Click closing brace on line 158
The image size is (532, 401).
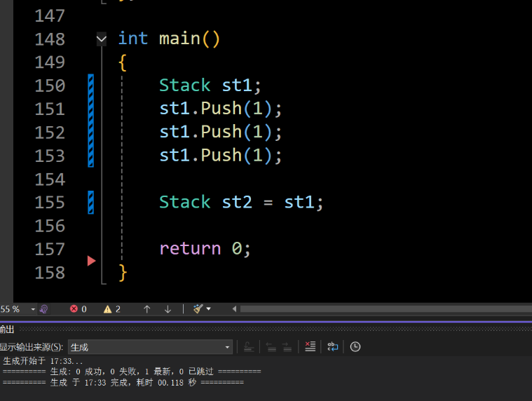(123, 273)
